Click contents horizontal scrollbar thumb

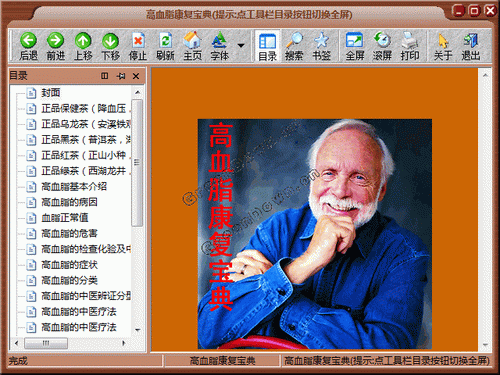pos(46,343)
